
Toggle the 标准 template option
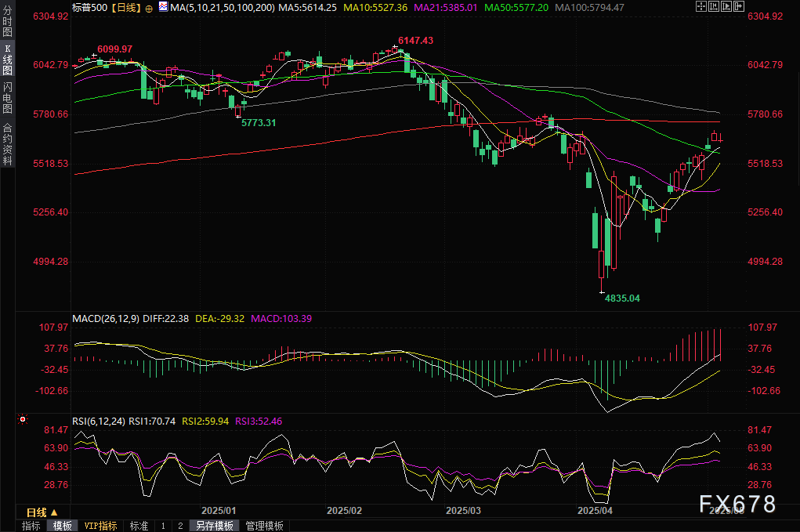coord(139,526)
